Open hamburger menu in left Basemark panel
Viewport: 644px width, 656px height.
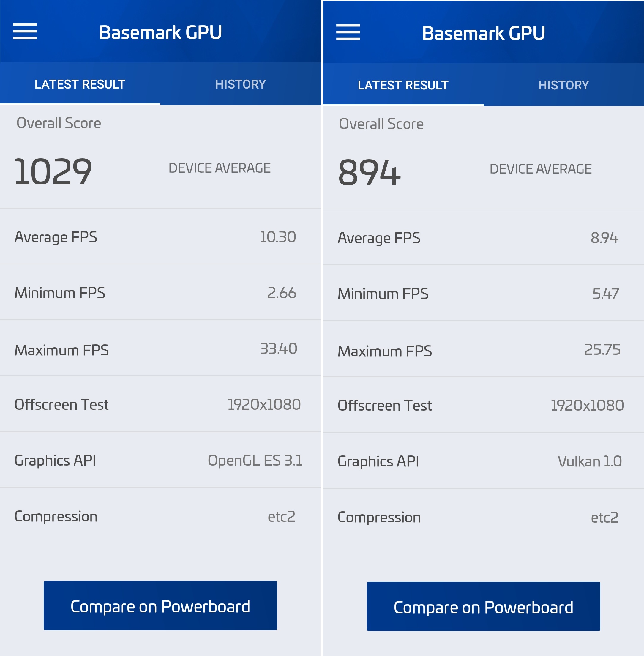pos(25,31)
